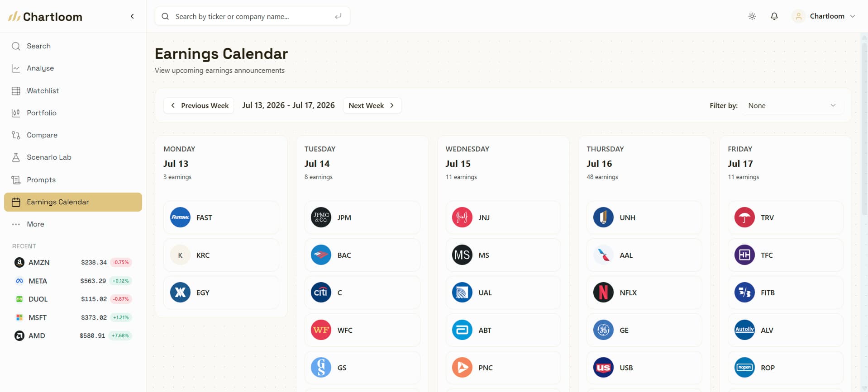Open Scenario Lab

click(73, 157)
